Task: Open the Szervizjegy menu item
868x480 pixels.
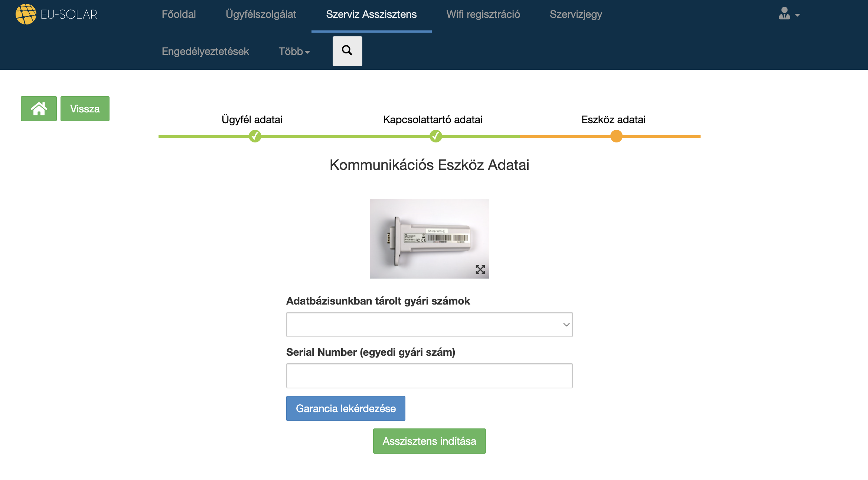Action: [x=576, y=14]
